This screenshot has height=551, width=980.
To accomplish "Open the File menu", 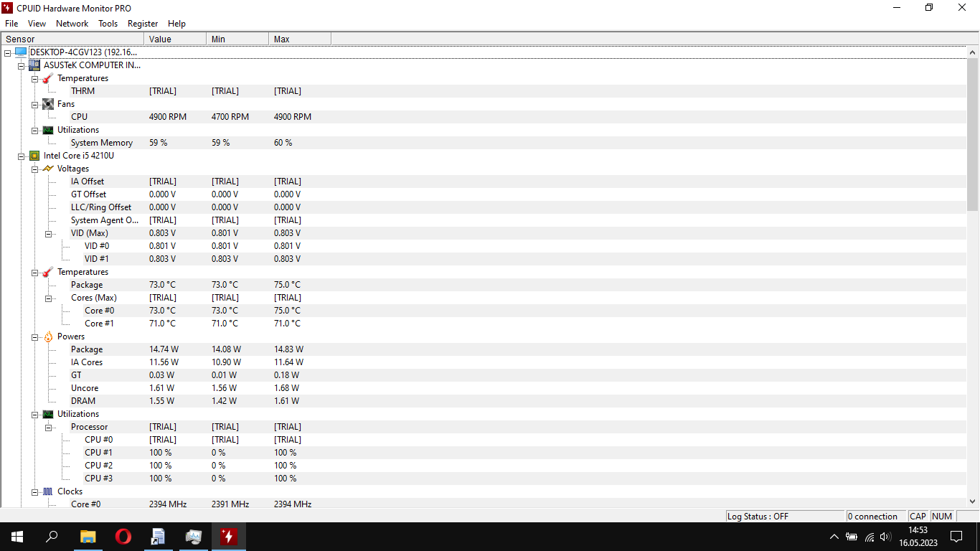I will pos(11,24).
